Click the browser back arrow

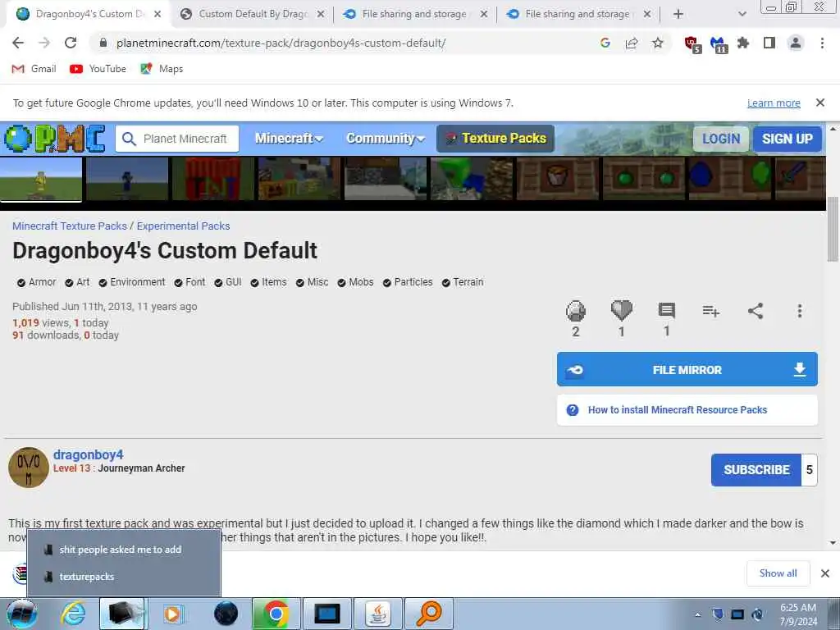click(18, 43)
